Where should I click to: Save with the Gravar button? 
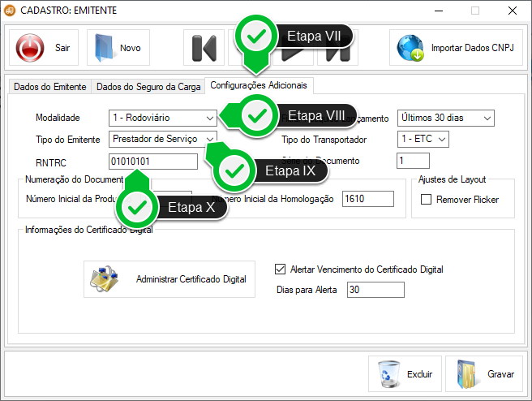tap(484, 374)
